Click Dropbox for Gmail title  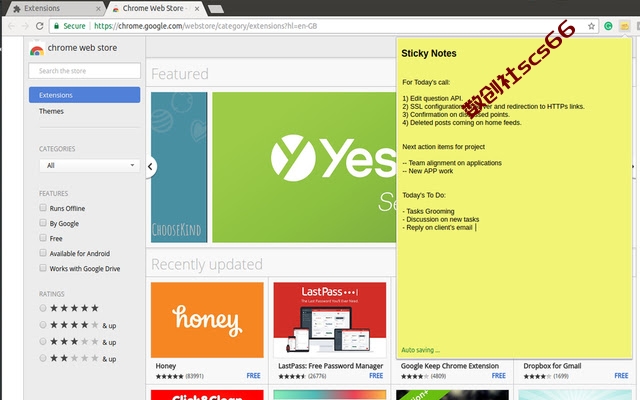[x=552, y=366]
